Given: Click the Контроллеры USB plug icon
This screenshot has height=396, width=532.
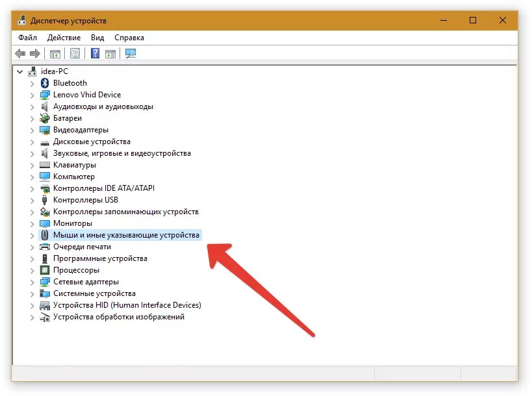Looking at the screenshot, I should [44, 200].
